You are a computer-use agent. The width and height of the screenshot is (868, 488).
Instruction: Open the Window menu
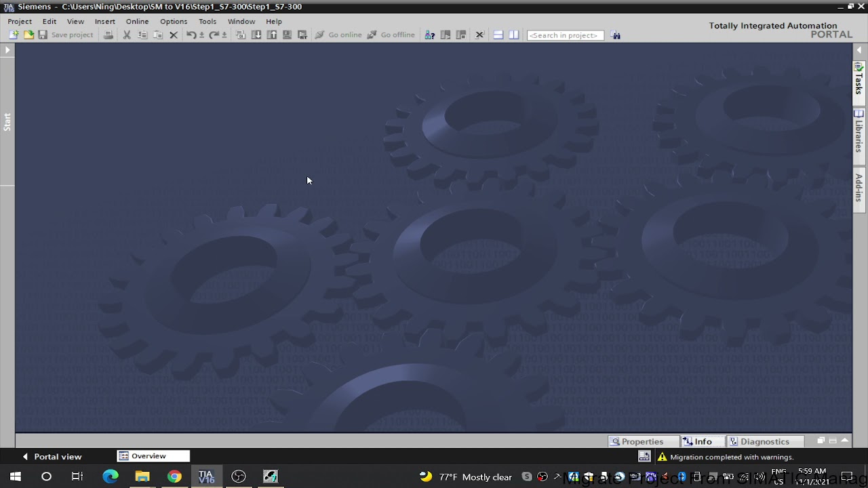coord(241,21)
